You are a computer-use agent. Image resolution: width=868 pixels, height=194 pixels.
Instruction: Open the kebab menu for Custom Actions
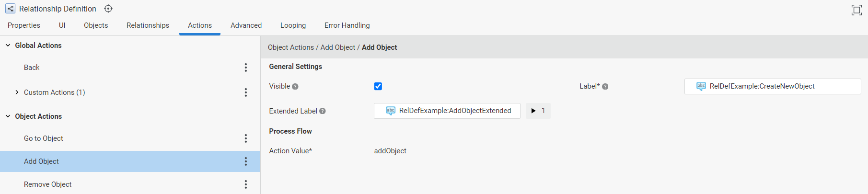pos(246,92)
